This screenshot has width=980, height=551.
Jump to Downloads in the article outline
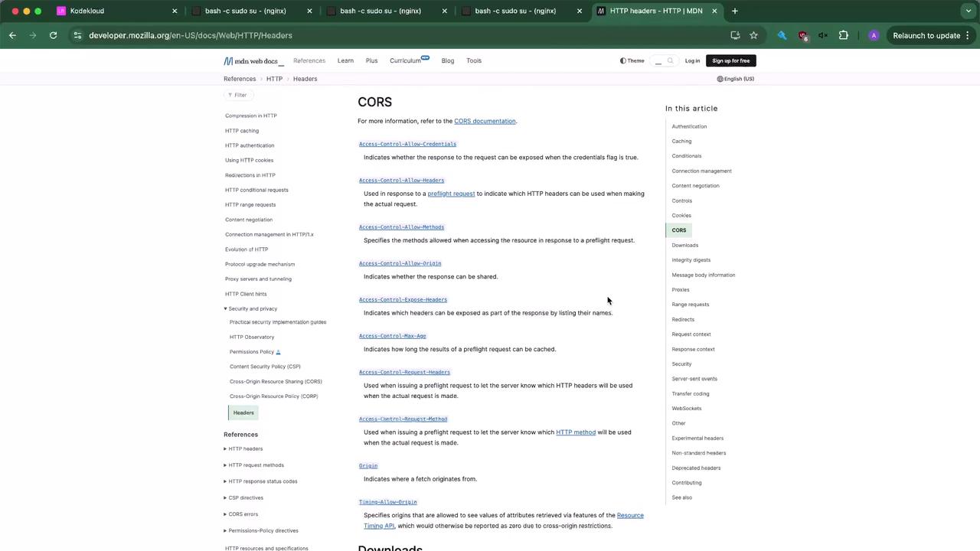pos(685,245)
